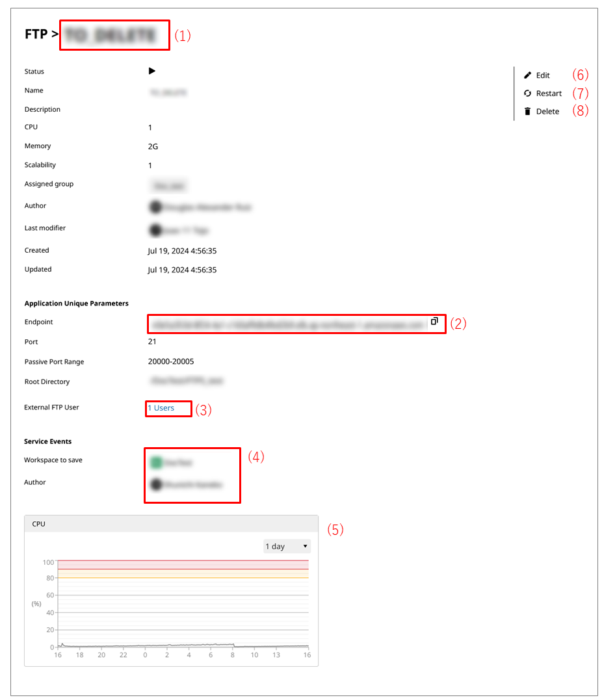Click the Edit text label
602x700 pixels.
[x=543, y=75]
